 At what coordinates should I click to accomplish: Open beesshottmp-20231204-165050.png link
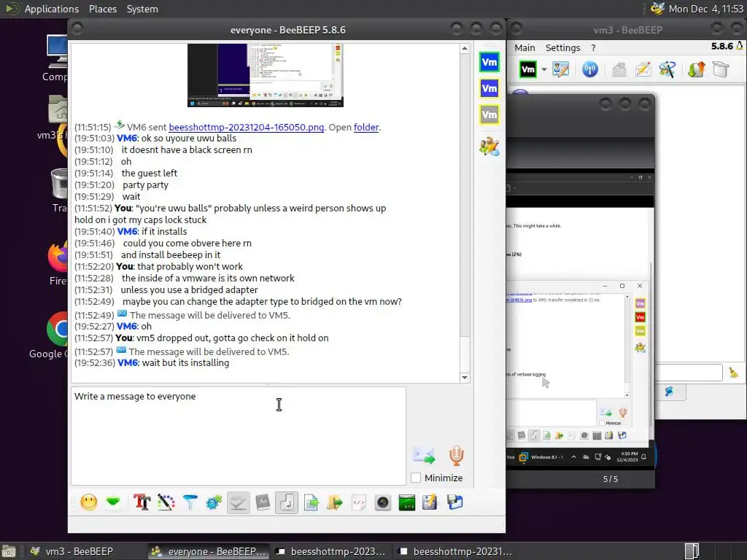pyautogui.click(x=247, y=127)
